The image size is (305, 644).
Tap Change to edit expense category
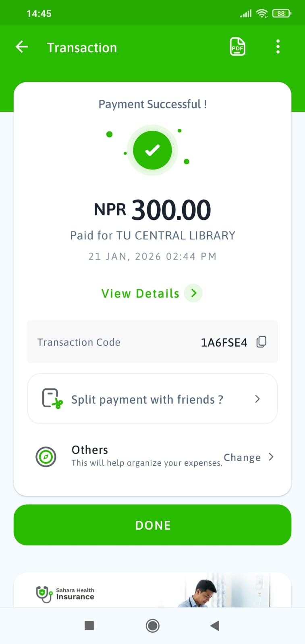(x=242, y=457)
